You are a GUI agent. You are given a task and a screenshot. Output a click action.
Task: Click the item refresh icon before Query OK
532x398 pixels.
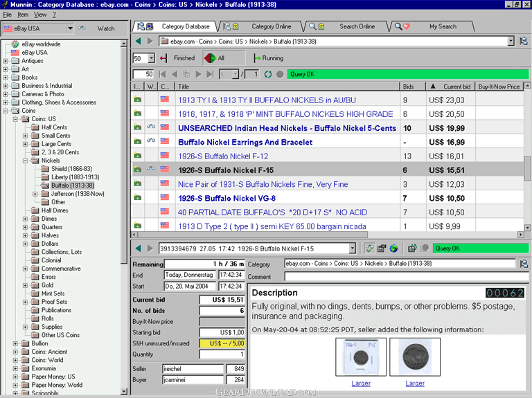tap(412, 248)
